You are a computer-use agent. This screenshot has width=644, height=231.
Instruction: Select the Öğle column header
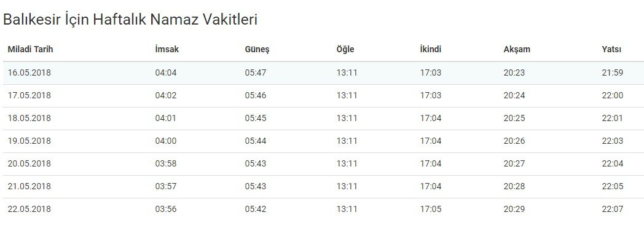tap(345, 50)
